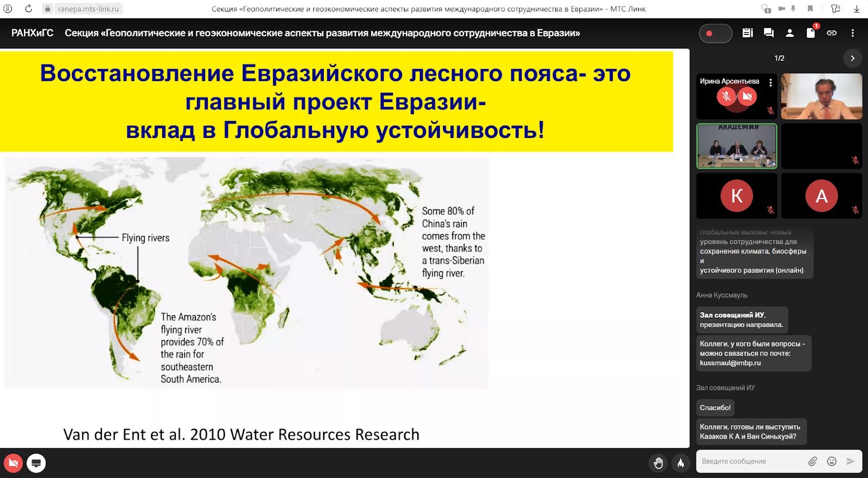Show the participants list
This screenshot has width=868, height=478.
(x=789, y=33)
